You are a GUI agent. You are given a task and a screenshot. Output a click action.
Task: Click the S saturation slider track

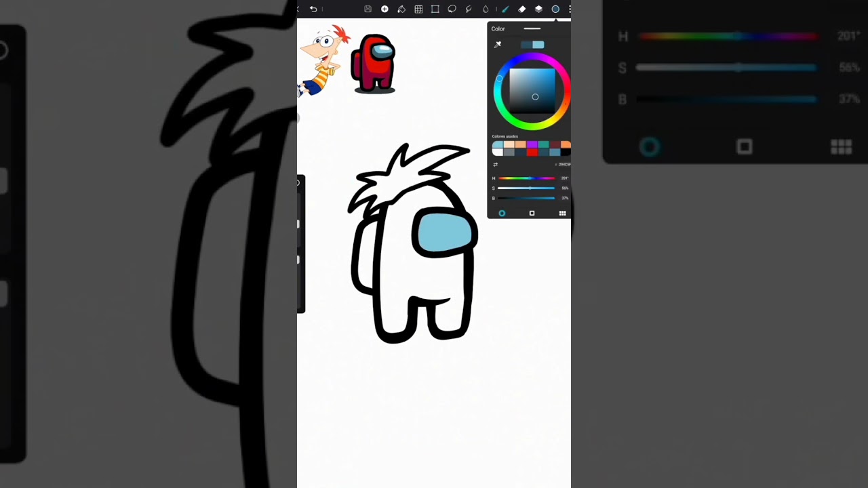click(x=527, y=188)
